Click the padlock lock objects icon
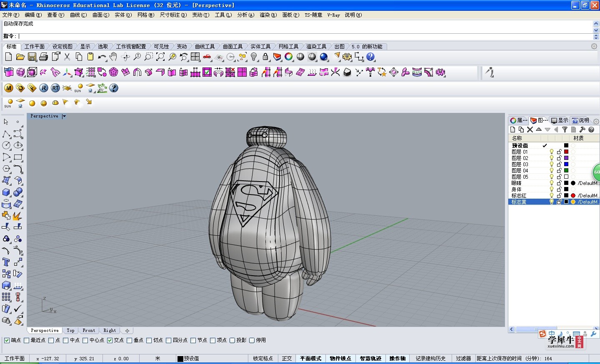Viewport: 600px width, 364px height. 265,57
